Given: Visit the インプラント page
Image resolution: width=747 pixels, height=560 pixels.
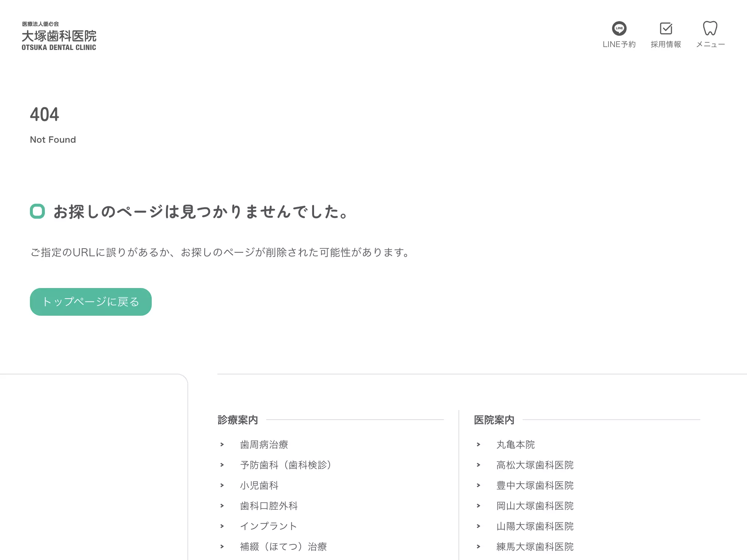Looking at the screenshot, I should [x=268, y=526].
